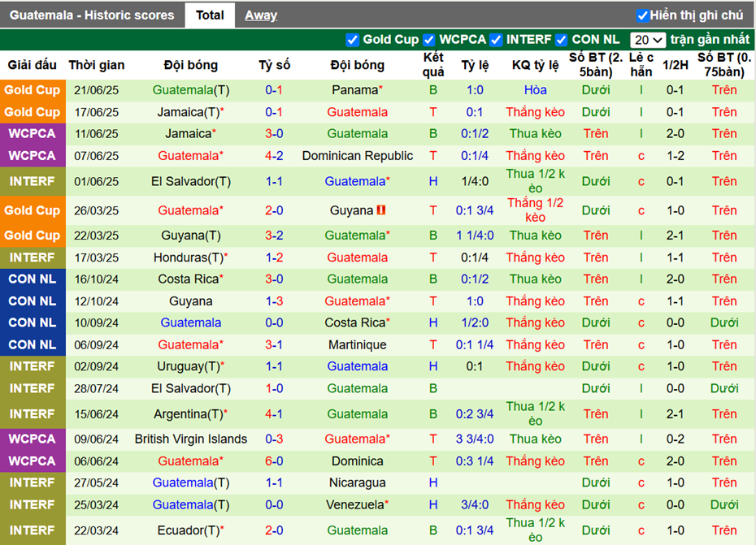
Task: Open the 0-1 score on 17/06/25
Action: click(x=274, y=112)
